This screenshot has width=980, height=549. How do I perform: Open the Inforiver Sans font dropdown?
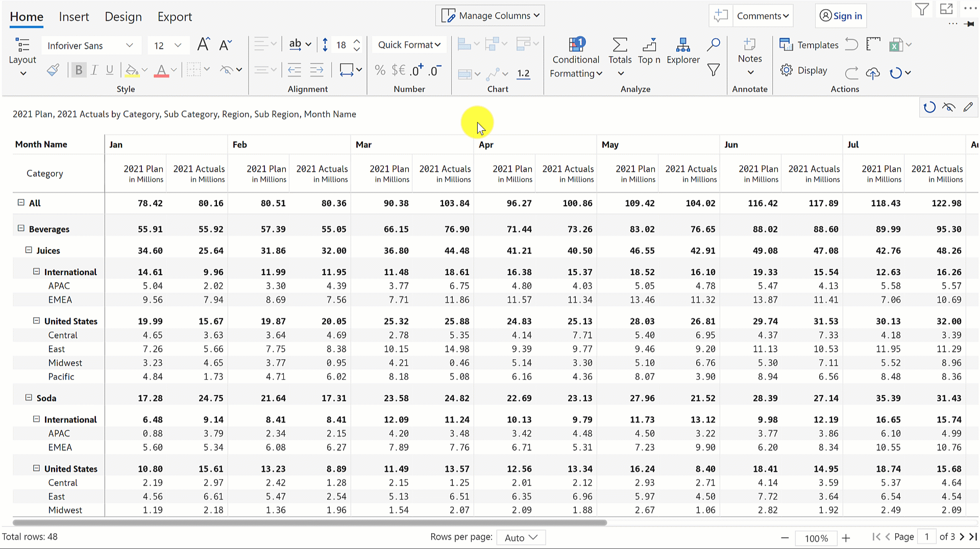90,45
